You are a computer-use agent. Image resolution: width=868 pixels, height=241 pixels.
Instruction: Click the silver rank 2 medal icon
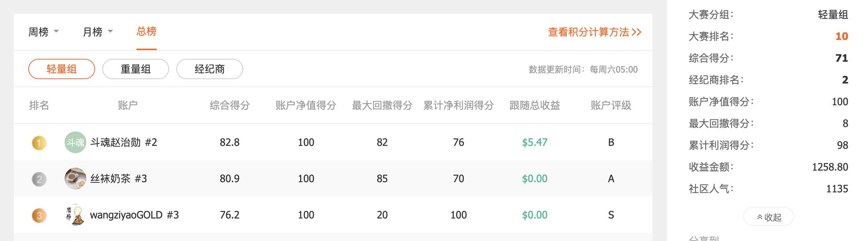[x=39, y=179]
